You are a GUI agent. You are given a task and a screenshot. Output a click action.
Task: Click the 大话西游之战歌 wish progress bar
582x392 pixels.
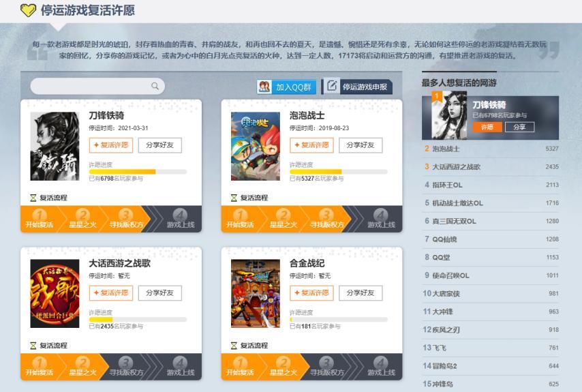coord(138,320)
